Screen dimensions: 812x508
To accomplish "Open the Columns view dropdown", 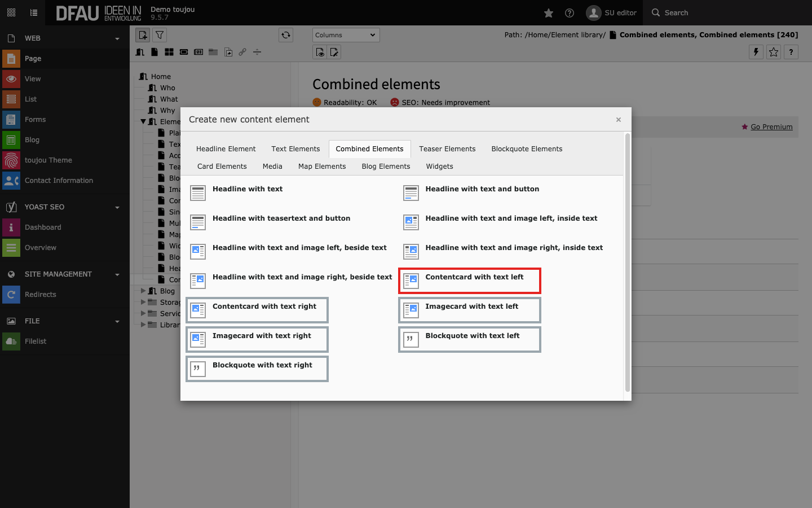I will [x=346, y=35].
